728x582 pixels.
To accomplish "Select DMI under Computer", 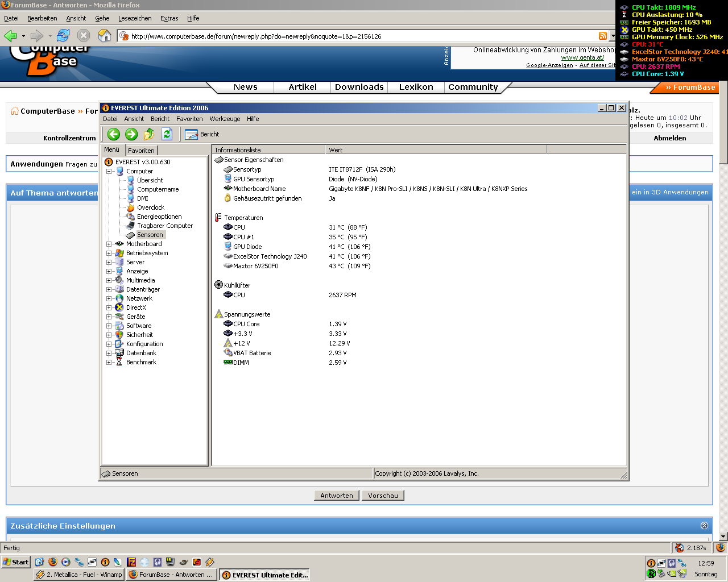I will click(142, 198).
